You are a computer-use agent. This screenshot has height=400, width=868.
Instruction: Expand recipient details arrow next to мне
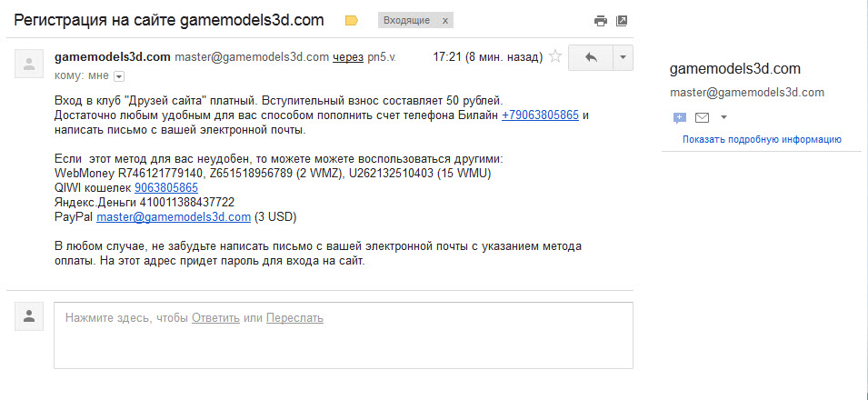coord(119,75)
